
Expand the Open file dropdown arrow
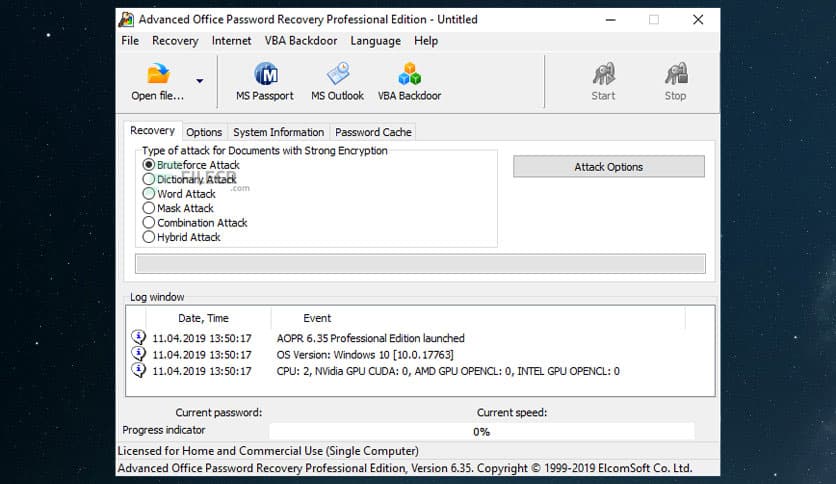[199, 81]
